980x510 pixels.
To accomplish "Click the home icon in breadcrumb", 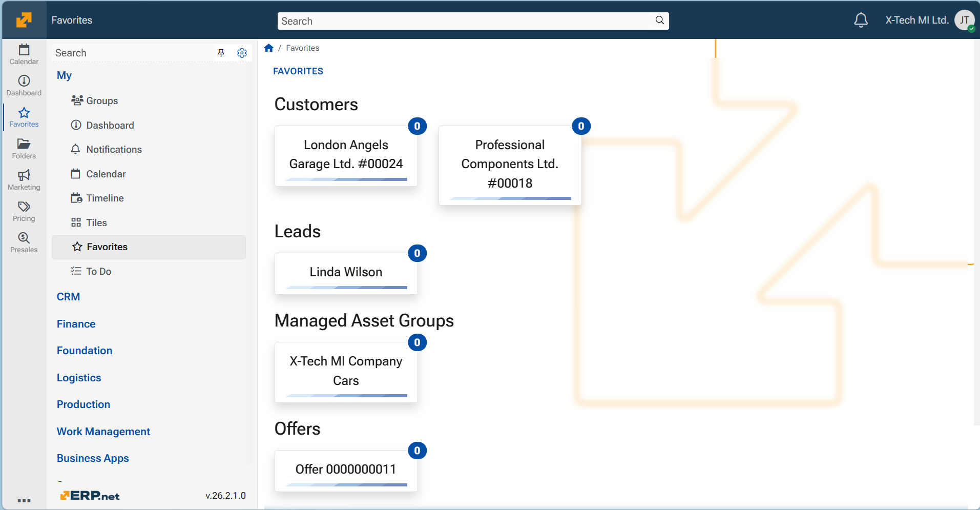I will 268,48.
